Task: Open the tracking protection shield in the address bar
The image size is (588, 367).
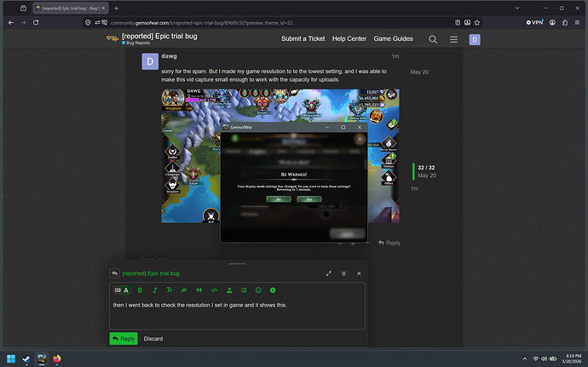Action: coord(88,23)
